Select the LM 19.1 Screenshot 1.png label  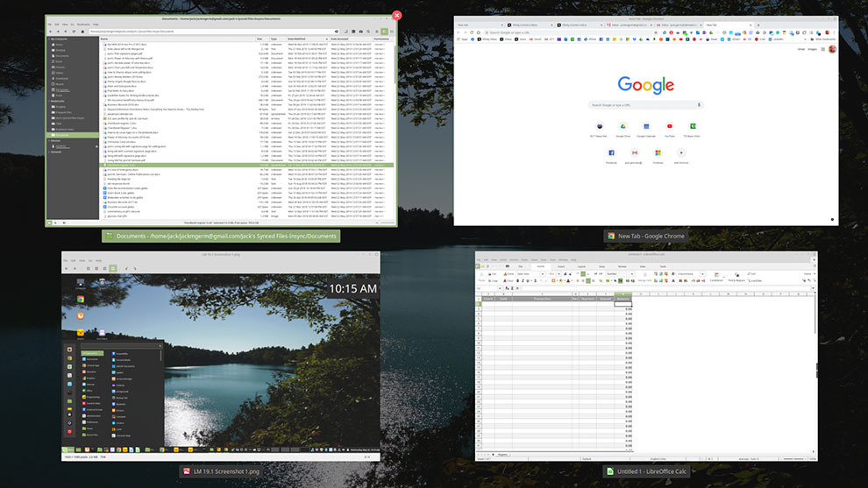[221, 471]
